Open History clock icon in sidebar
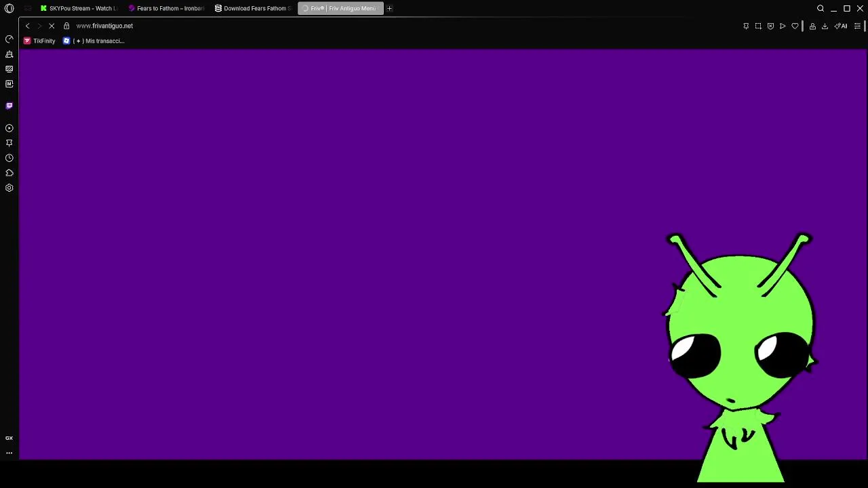This screenshot has height=488, width=868. 9,158
